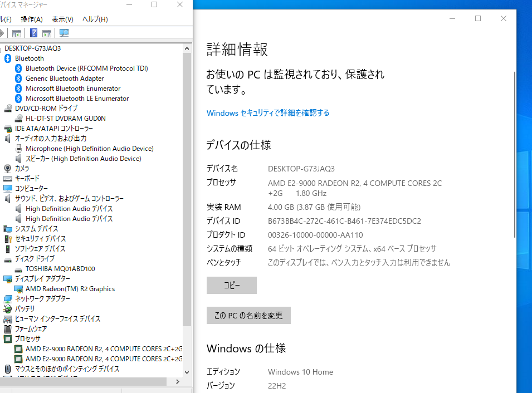Screen dimensions: 532x393
Task: Minimize the Device Manager window
Action: 129,5
